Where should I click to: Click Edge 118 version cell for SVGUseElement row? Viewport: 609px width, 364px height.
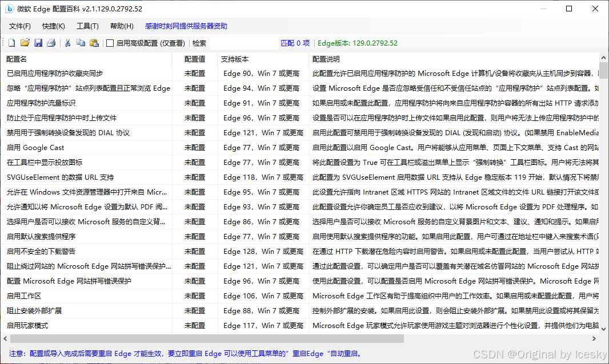263,177
